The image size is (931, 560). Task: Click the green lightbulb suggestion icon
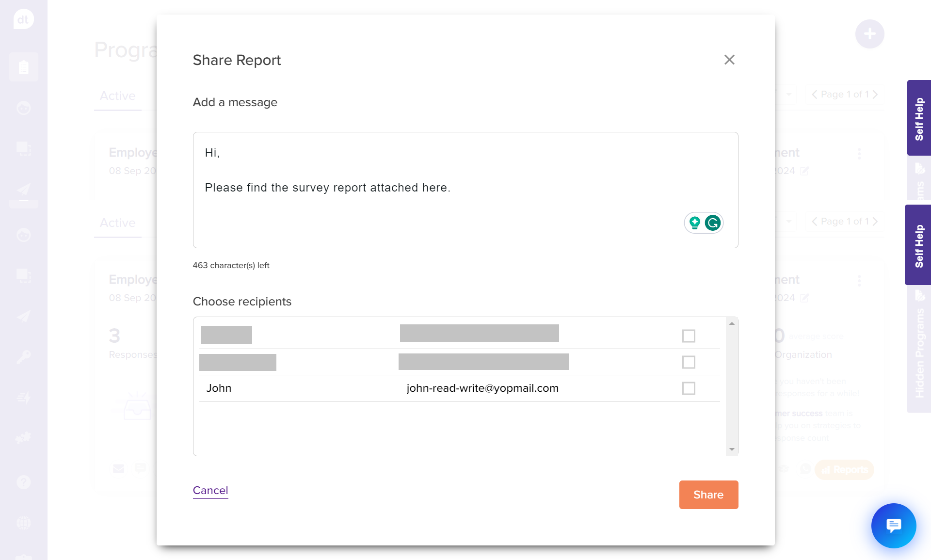[x=694, y=223]
